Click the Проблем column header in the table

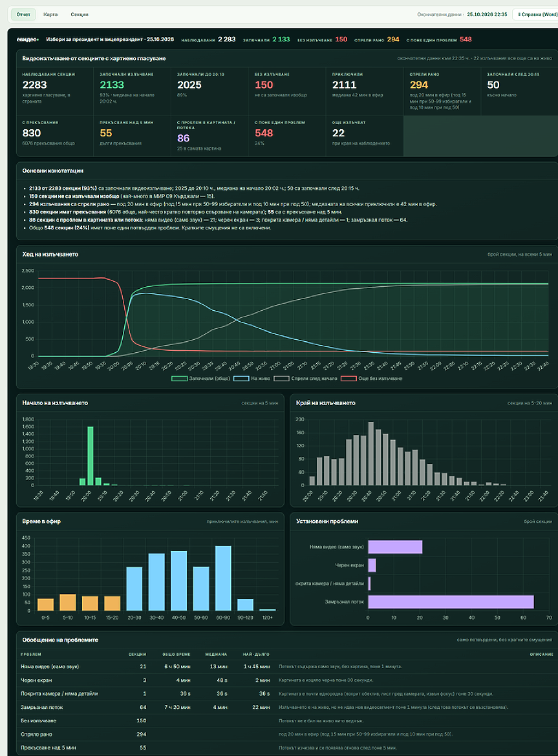click(x=31, y=655)
